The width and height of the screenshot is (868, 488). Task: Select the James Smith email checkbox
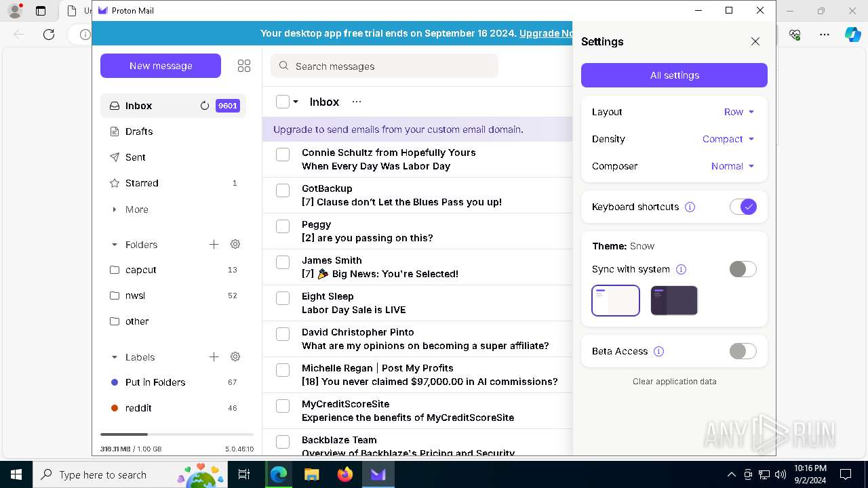[x=283, y=262]
